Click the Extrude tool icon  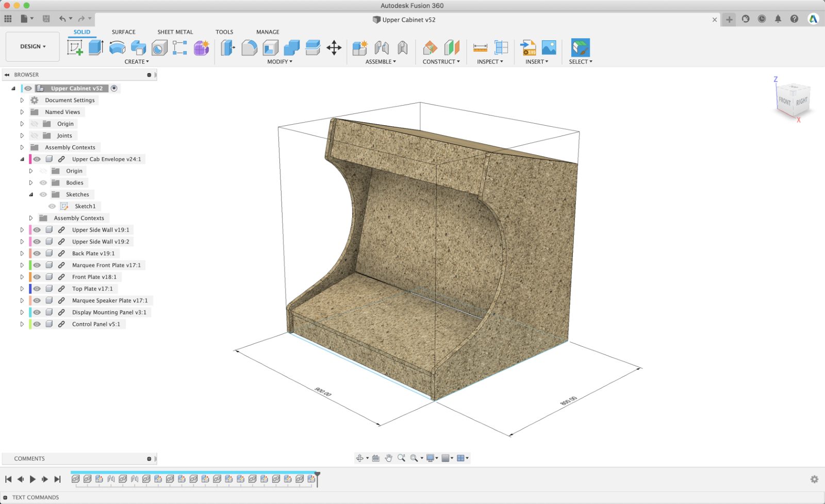(96, 47)
